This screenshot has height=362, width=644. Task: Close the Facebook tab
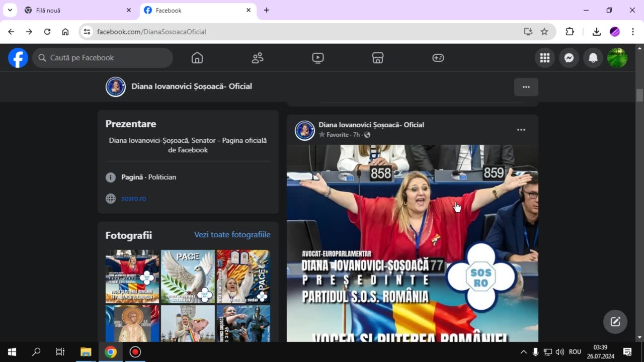[x=249, y=10]
